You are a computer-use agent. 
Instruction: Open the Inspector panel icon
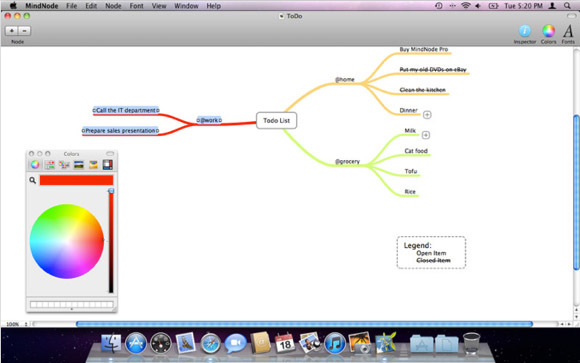[x=525, y=31]
